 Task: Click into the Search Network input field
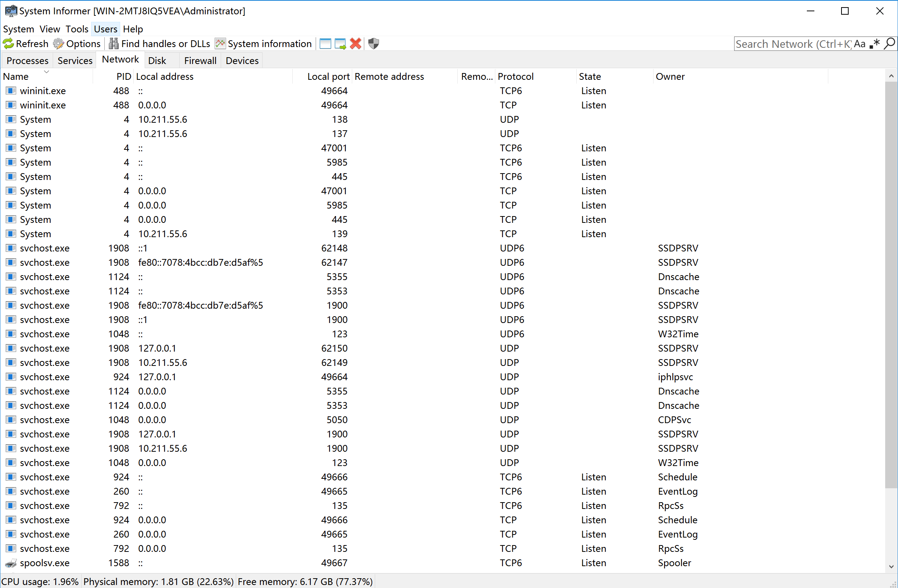[793, 44]
